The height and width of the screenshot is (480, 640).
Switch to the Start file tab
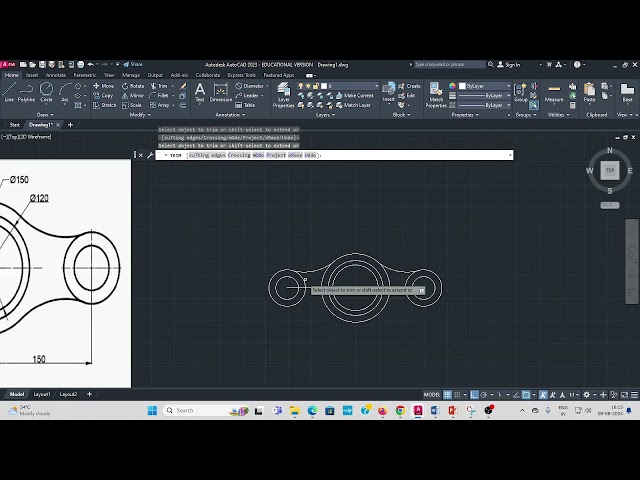click(x=15, y=125)
